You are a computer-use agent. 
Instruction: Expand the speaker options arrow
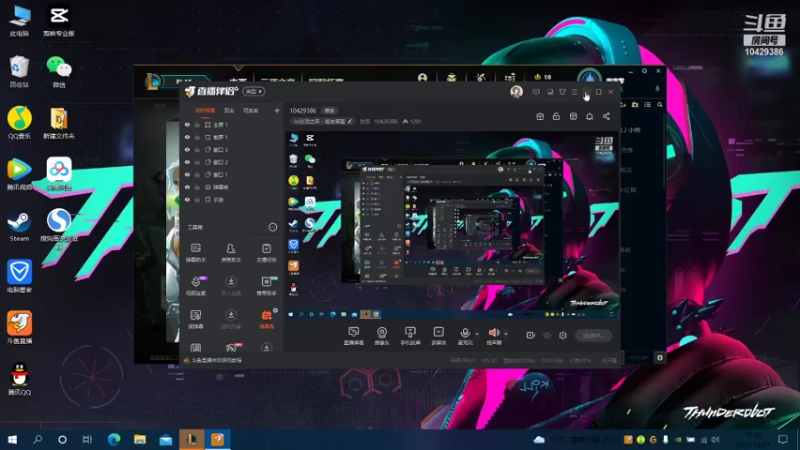pos(506,334)
